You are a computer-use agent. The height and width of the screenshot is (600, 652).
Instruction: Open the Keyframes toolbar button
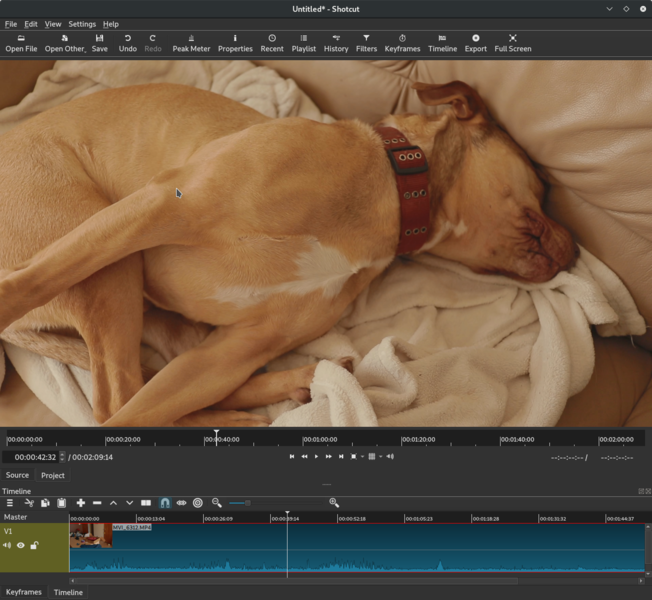pos(402,42)
